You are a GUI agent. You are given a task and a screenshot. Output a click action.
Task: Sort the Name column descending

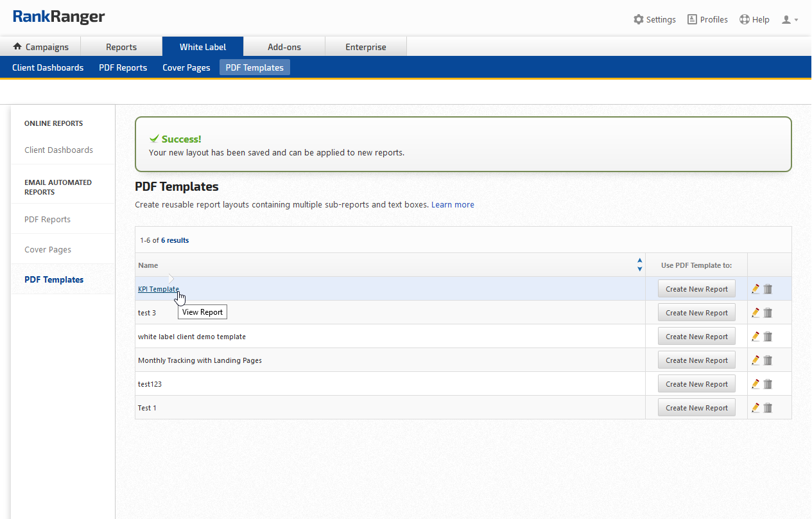[x=639, y=269]
